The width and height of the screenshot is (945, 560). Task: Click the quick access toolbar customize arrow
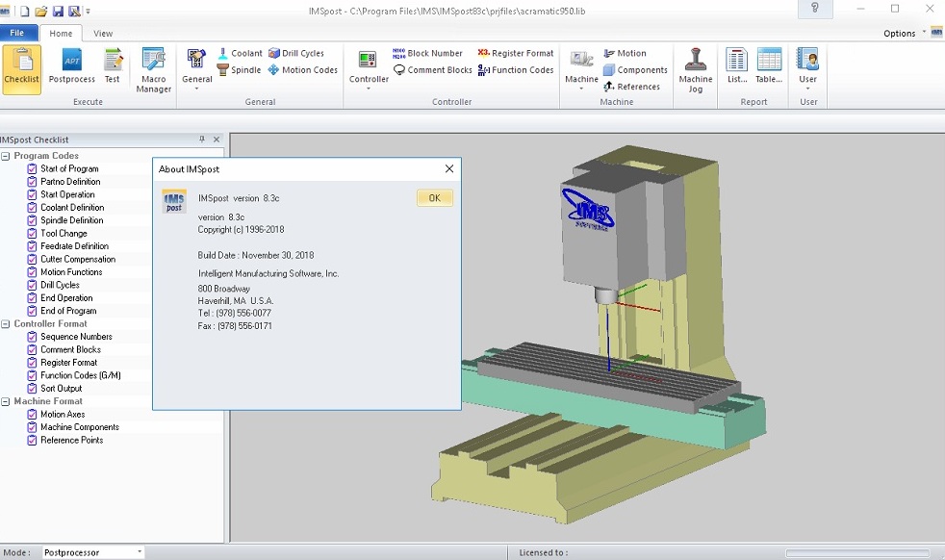click(x=89, y=12)
